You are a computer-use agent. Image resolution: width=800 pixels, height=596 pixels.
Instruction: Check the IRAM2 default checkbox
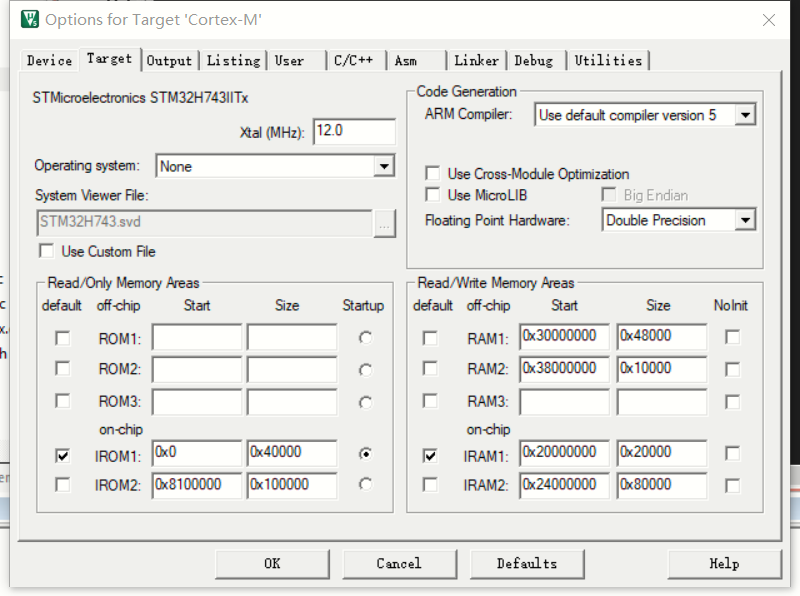click(x=430, y=484)
